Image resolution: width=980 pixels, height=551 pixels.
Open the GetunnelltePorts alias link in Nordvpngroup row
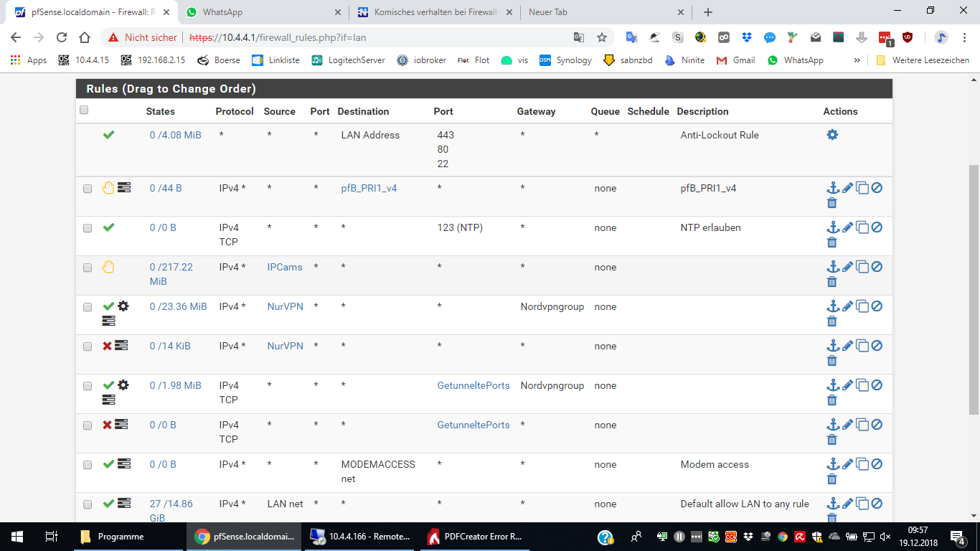click(473, 385)
